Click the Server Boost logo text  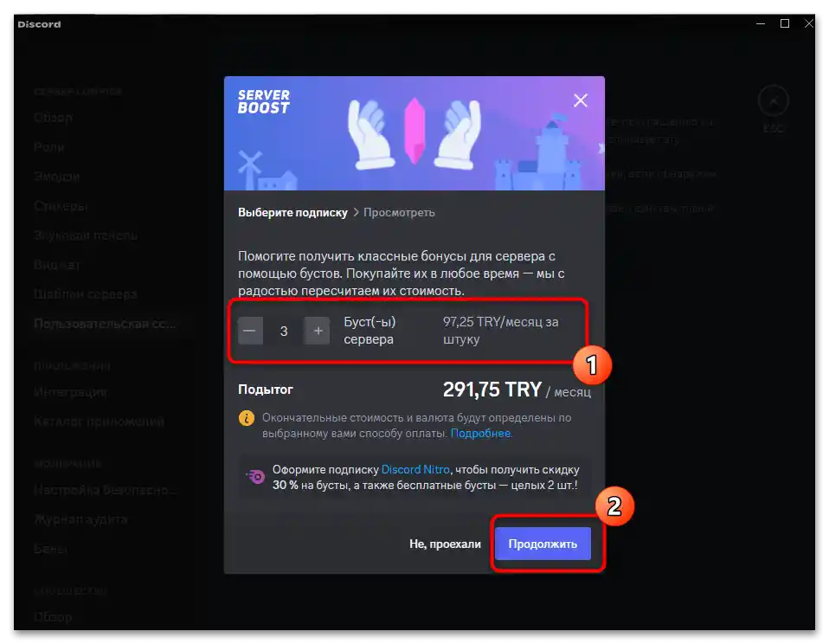point(263,101)
